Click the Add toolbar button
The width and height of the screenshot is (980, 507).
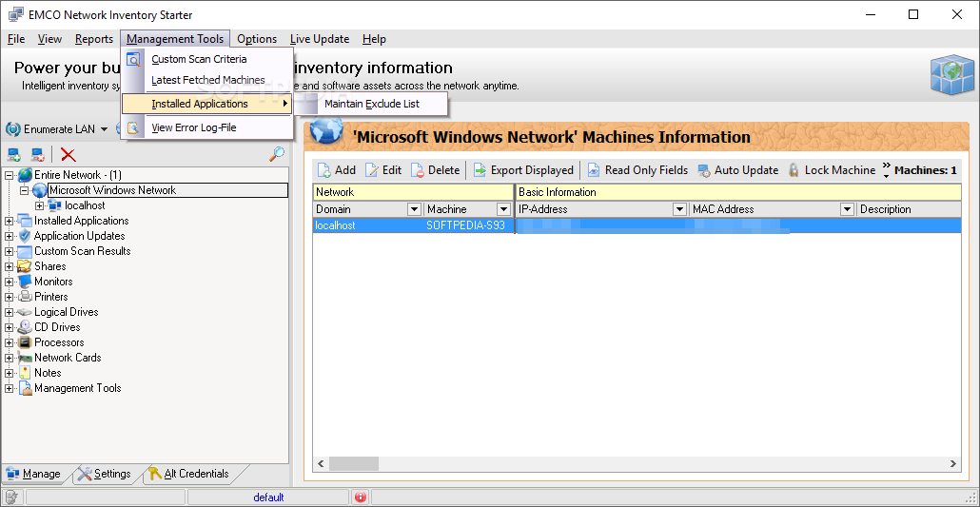pyautogui.click(x=336, y=170)
